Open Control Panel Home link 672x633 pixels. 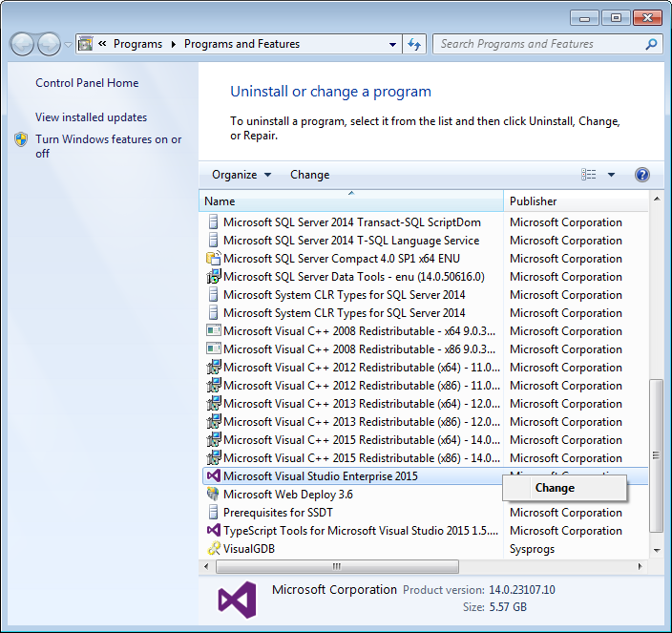tap(87, 83)
